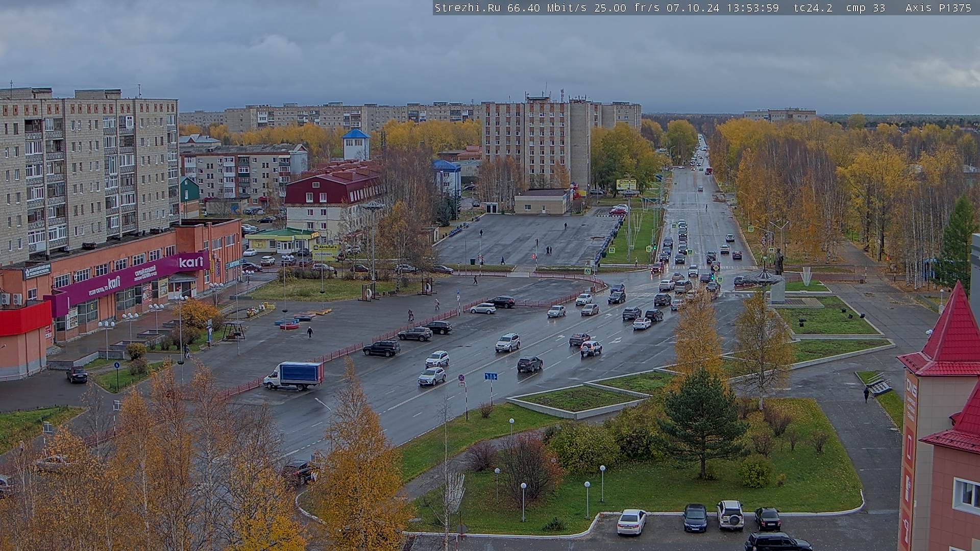Click the "25.00 fr/s" frame rate value
This screenshot has height=551, width=980.
(627, 8)
